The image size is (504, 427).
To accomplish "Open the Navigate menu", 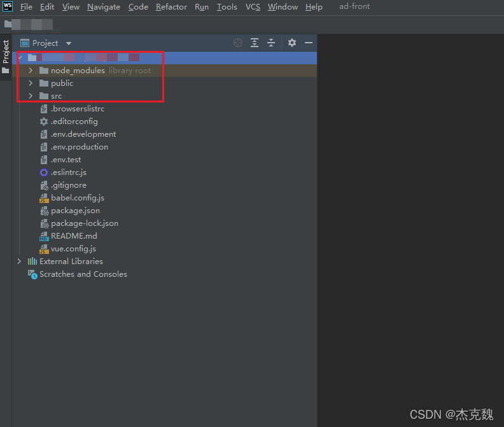I will 104,7.
